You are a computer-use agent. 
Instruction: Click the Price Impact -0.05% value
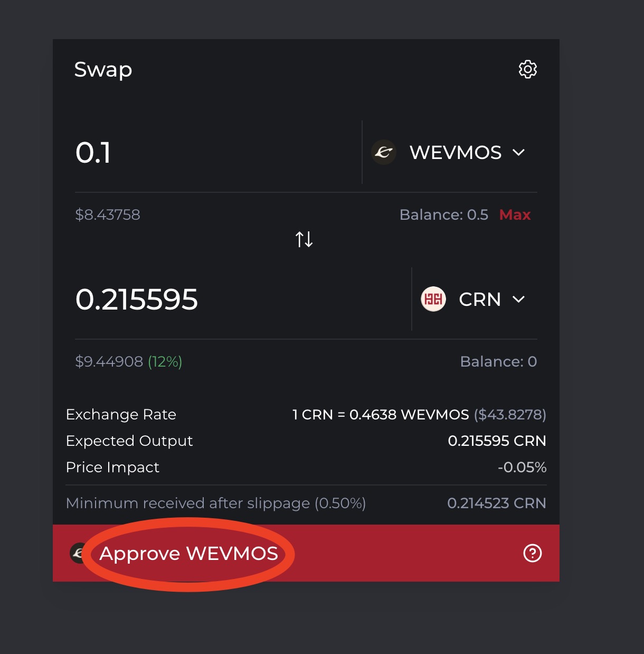tap(522, 468)
